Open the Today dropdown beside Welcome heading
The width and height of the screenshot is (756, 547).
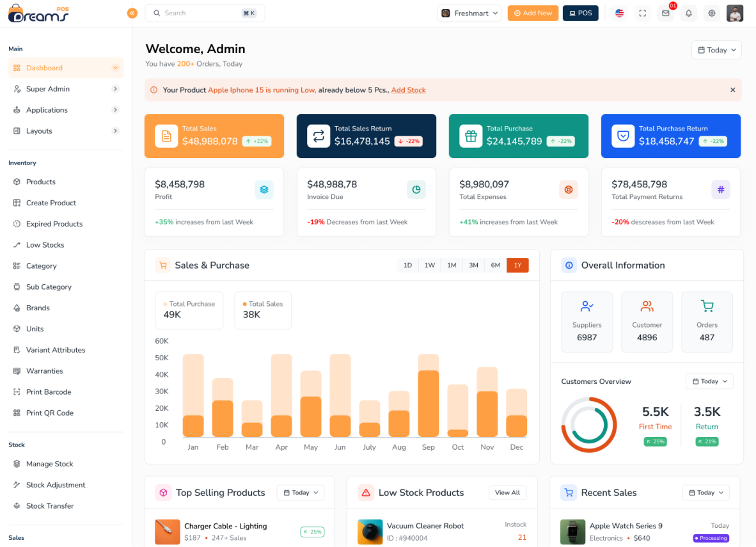click(717, 50)
